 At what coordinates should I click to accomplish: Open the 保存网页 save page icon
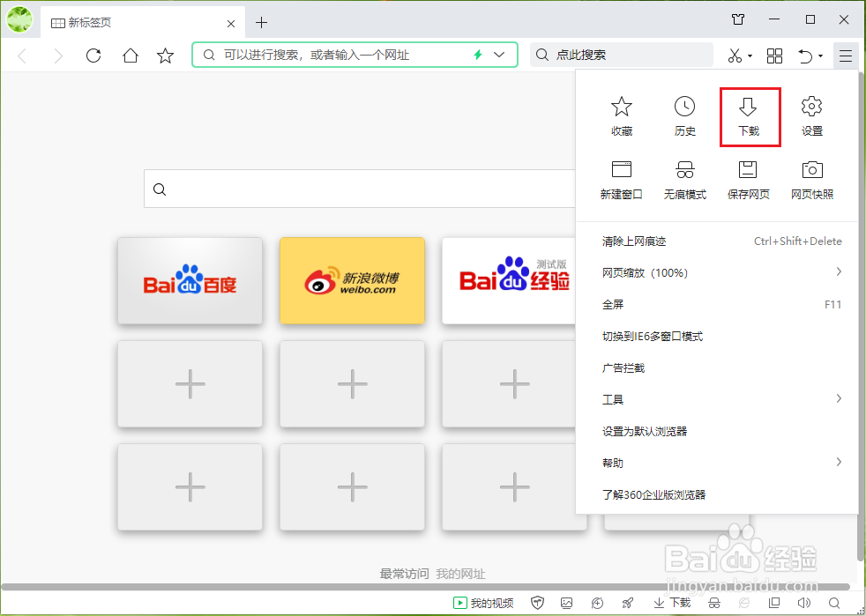point(748,176)
